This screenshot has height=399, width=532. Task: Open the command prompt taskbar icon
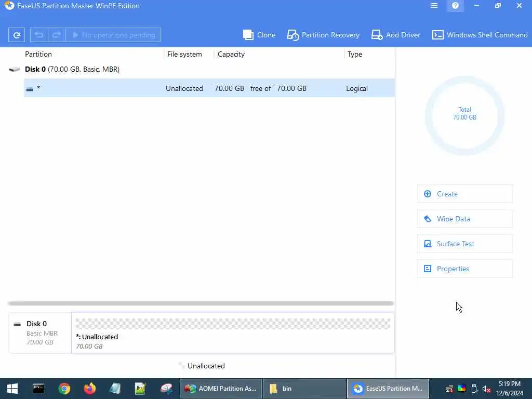[38, 389]
